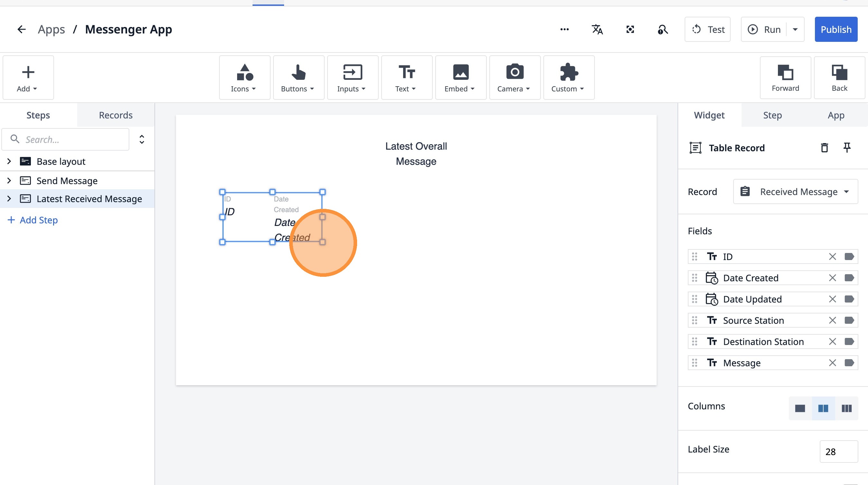Open the more options ellipsis menu

564,29
